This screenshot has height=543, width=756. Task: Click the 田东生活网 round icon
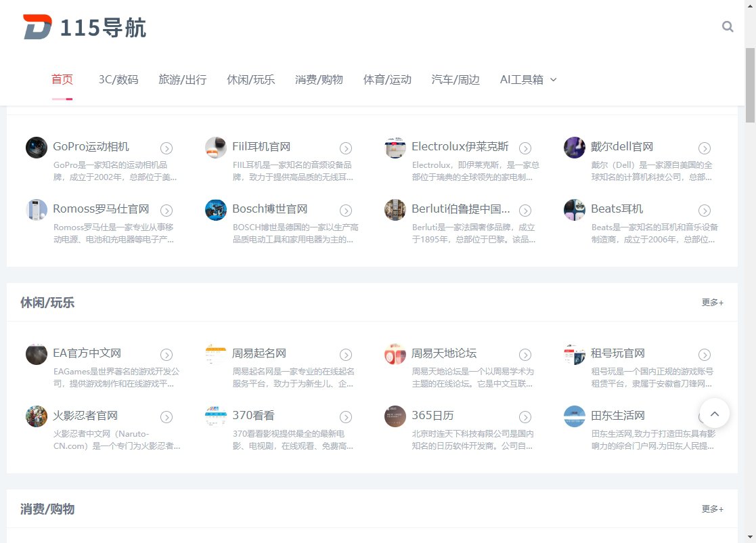(575, 416)
